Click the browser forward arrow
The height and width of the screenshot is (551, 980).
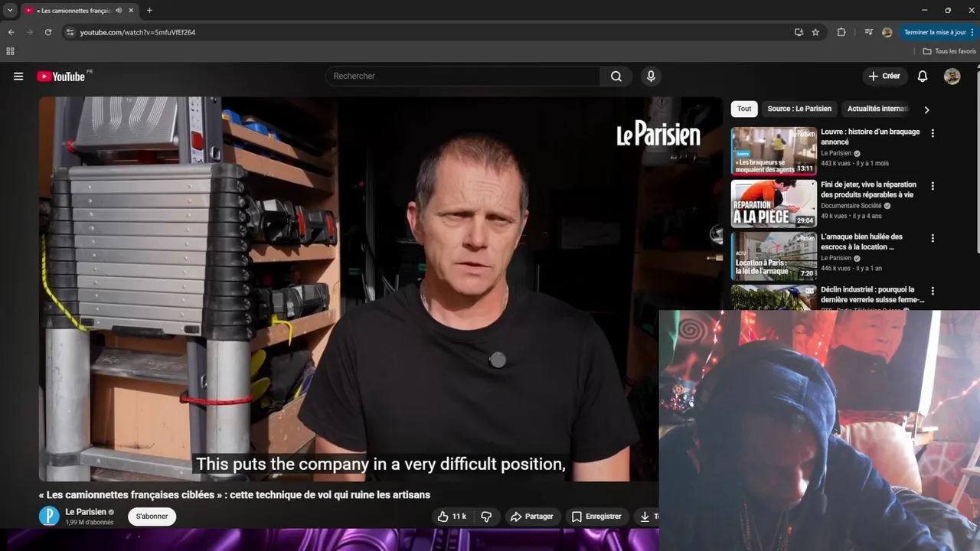tap(29, 32)
